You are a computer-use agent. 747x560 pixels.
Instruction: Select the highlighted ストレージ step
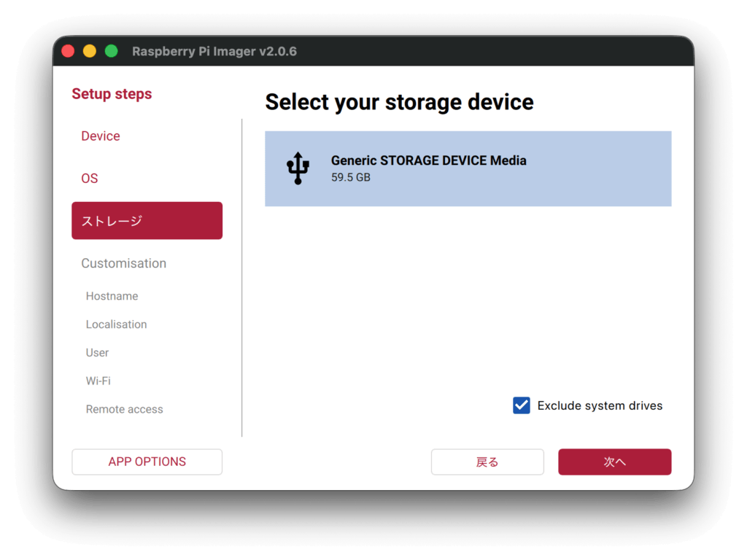(x=147, y=221)
